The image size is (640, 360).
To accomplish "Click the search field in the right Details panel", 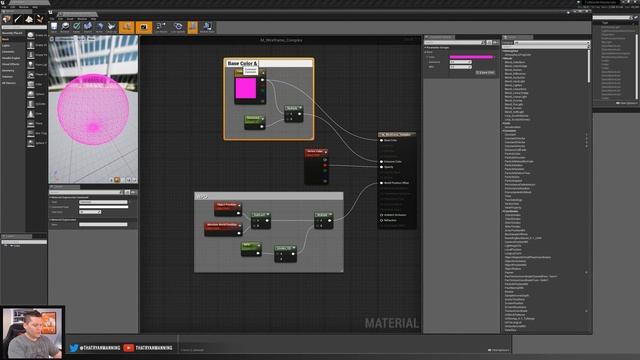I will [x=454, y=42].
